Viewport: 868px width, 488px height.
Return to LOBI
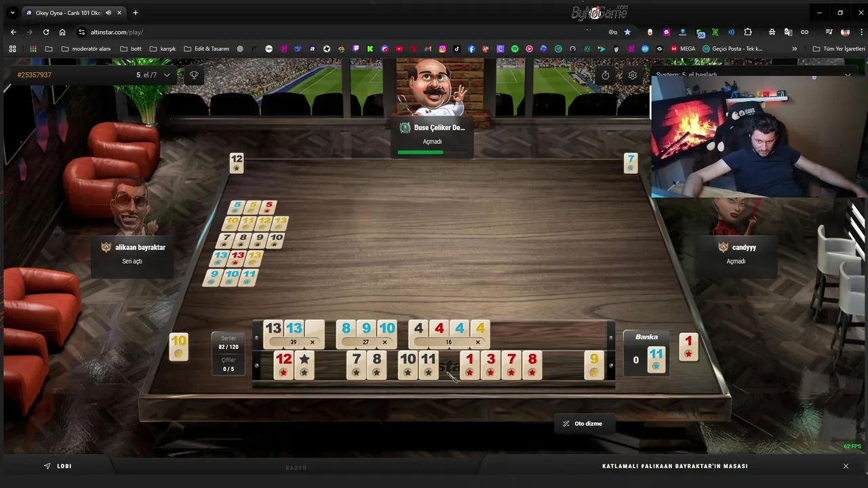point(58,466)
